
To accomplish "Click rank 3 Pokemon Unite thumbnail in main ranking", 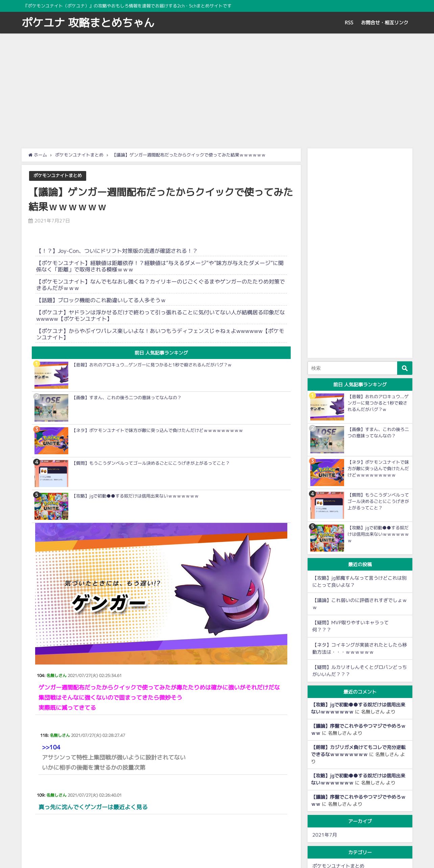I will 51,441.
